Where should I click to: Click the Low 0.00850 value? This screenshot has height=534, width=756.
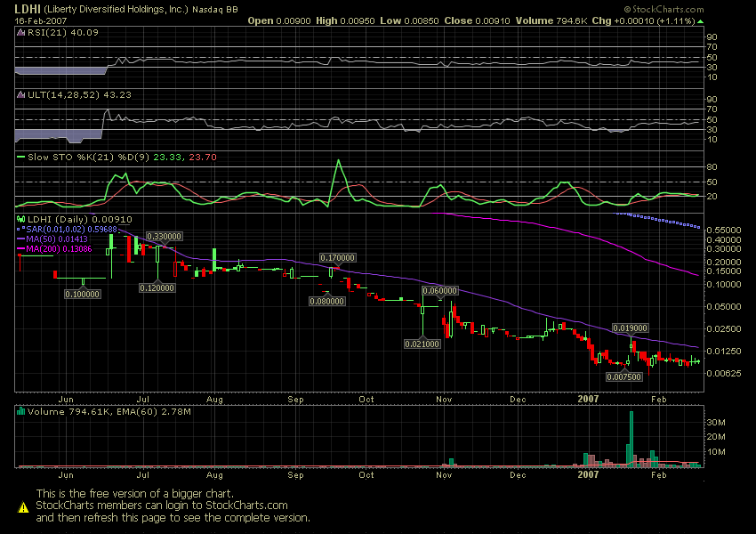[409, 20]
